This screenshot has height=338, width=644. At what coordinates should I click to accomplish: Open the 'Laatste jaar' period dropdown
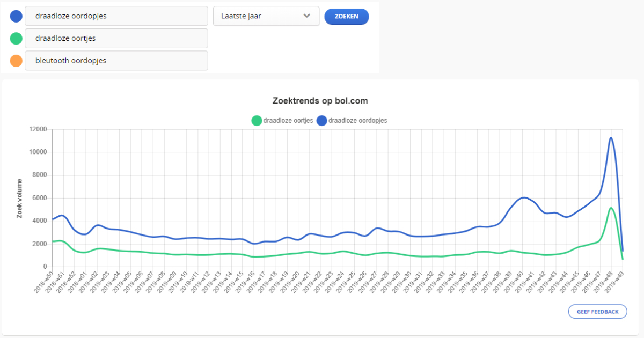[266, 16]
